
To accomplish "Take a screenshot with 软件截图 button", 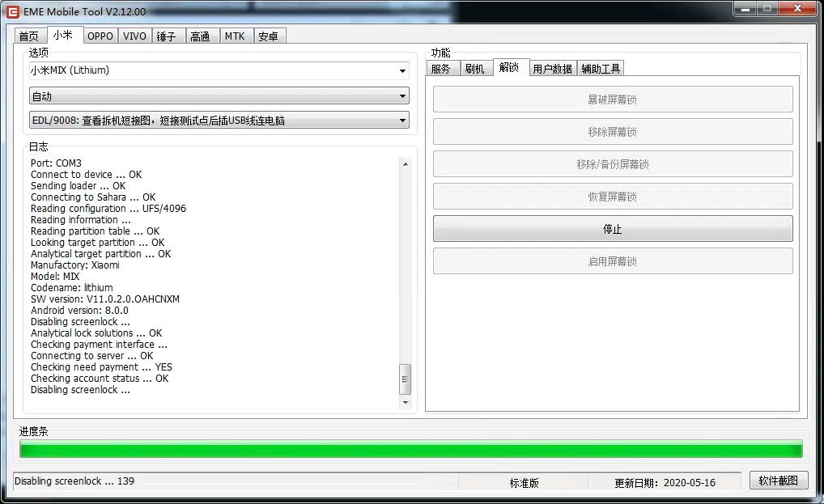I will point(779,481).
